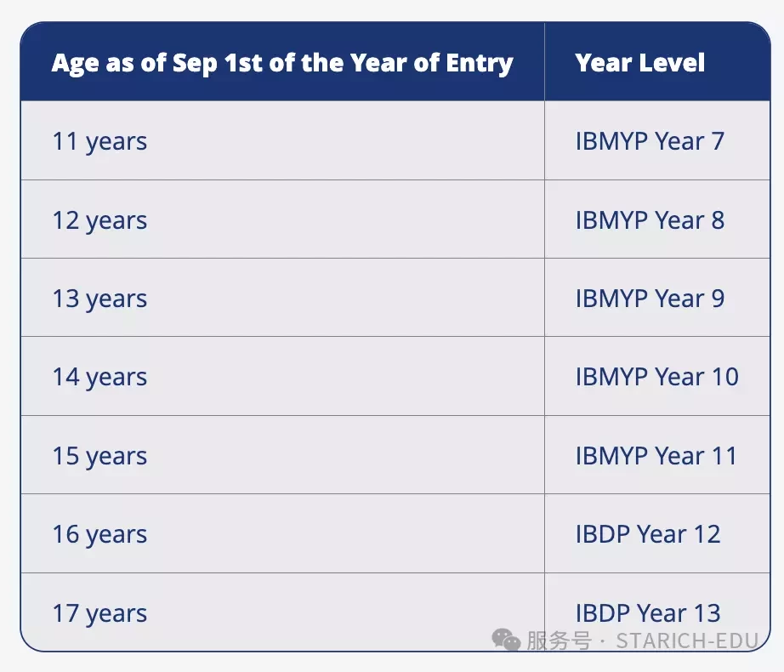Click the '14 years' cell
The image size is (784, 672).
tap(282, 377)
